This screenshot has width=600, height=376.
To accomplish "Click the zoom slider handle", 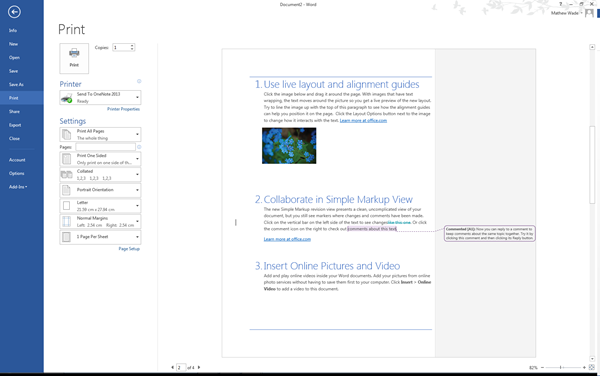I will pyautogui.click(x=561, y=368).
